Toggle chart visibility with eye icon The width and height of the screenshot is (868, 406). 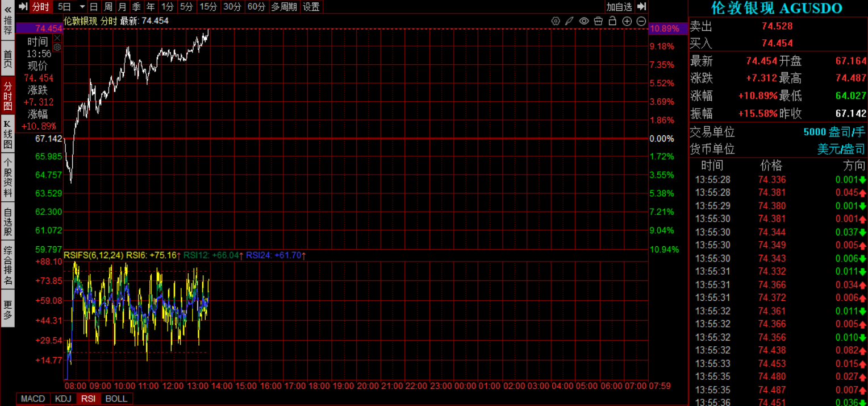click(x=584, y=21)
